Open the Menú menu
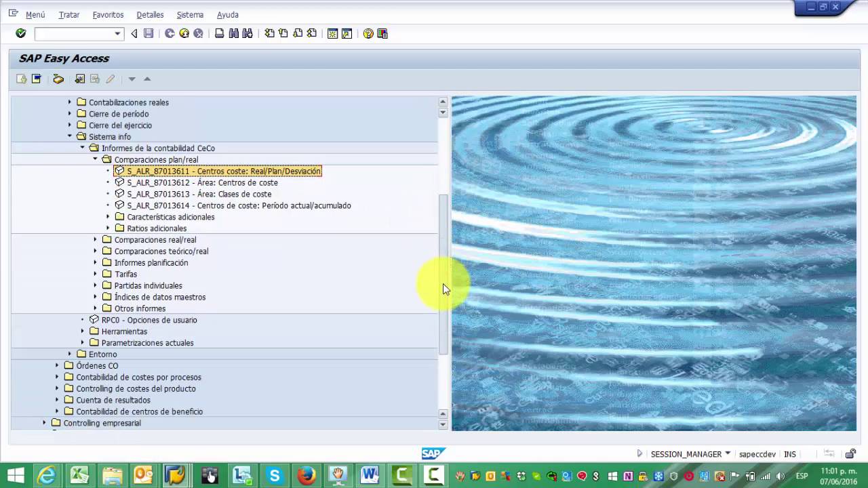This screenshot has height=488, width=868. [35, 14]
